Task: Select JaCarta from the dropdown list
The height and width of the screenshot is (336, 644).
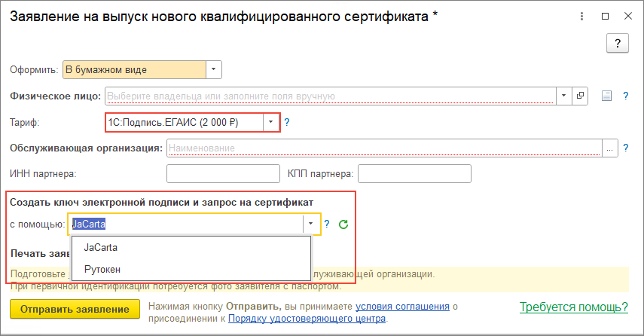Action: tap(101, 247)
